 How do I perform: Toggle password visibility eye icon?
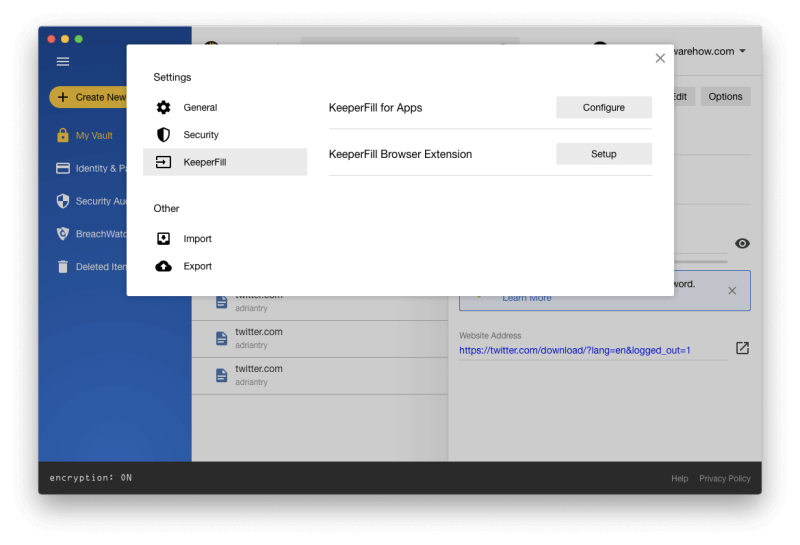click(742, 243)
